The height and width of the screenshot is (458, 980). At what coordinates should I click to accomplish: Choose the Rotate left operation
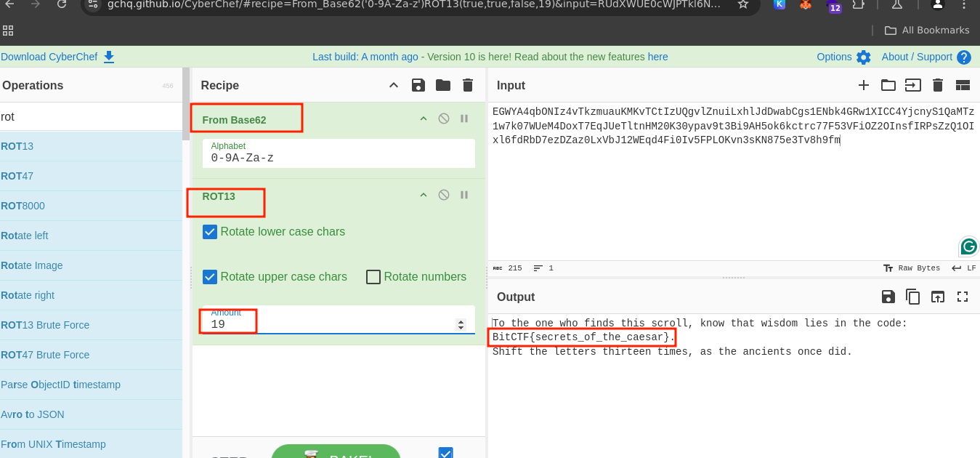tap(91, 236)
